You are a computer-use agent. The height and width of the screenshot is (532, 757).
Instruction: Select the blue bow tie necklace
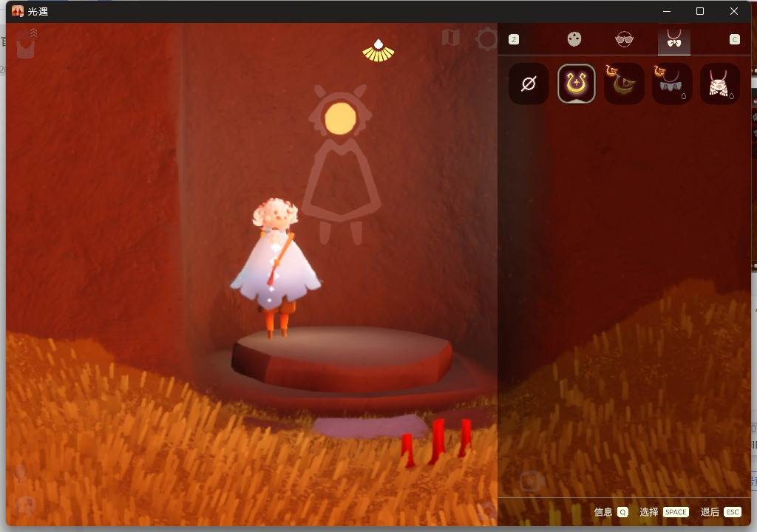(x=671, y=84)
